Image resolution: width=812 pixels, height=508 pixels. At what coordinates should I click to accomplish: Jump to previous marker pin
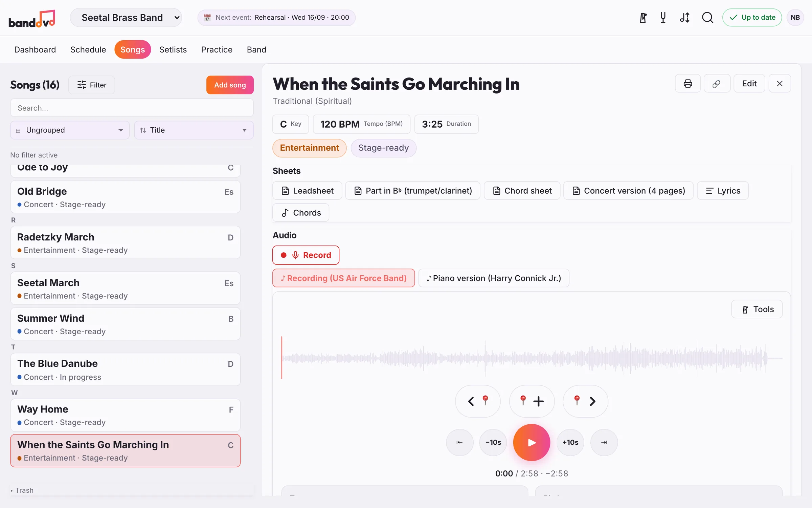point(477,401)
